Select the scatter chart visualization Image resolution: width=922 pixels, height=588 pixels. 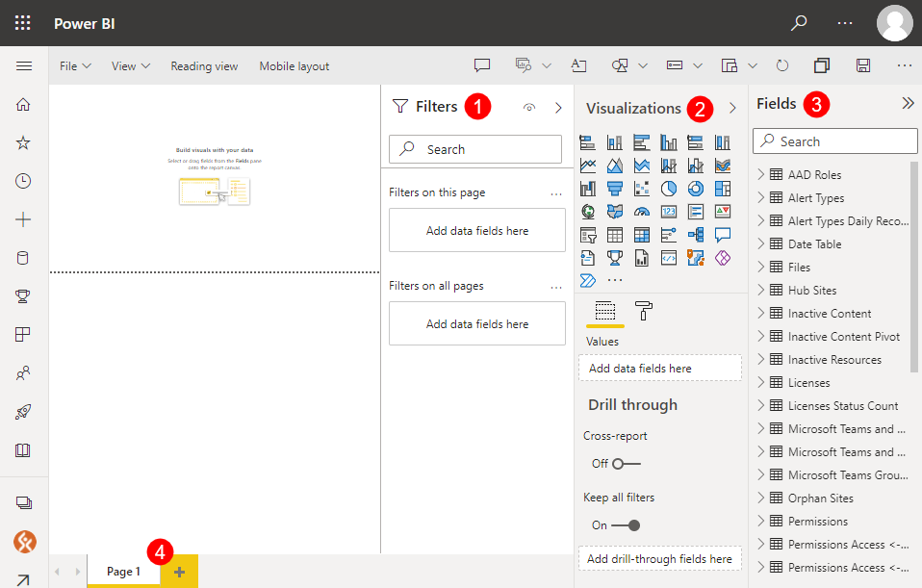[x=642, y=189]
